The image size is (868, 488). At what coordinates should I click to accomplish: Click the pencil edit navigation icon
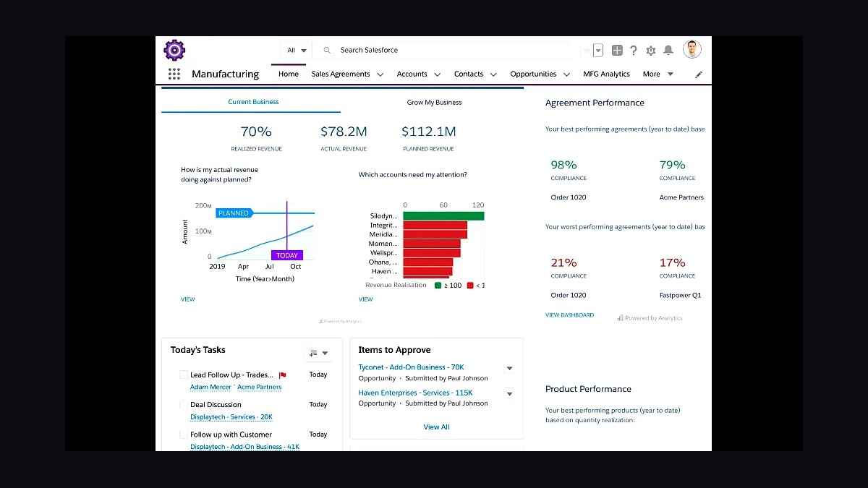[x=698, y=74]
